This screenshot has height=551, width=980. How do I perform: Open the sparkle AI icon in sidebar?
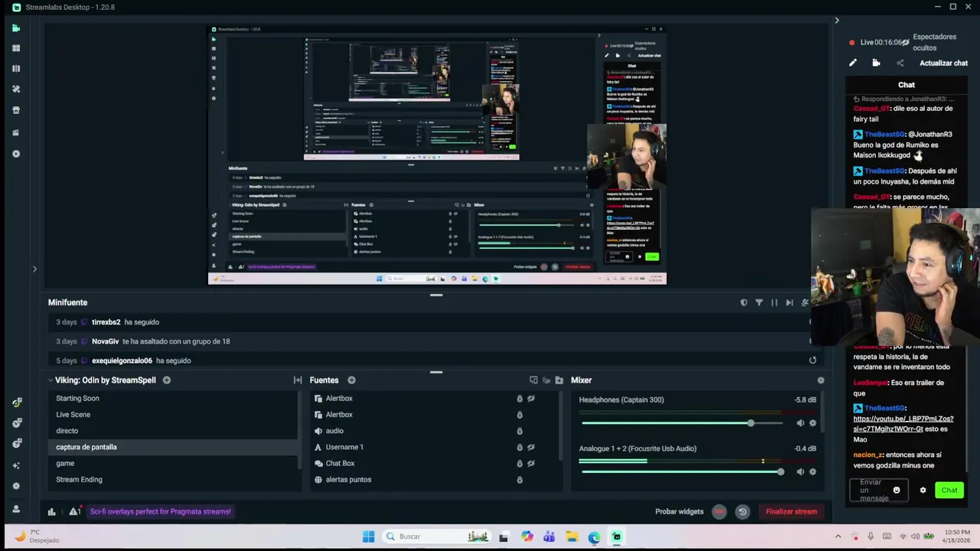pyautogui.click(x=16, y=465)
